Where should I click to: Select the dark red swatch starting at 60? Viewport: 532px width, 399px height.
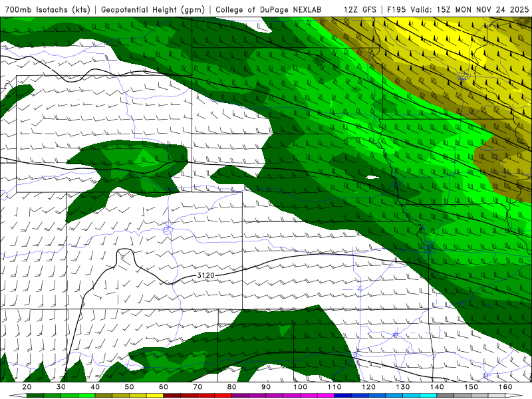click(x=172, y=395)
